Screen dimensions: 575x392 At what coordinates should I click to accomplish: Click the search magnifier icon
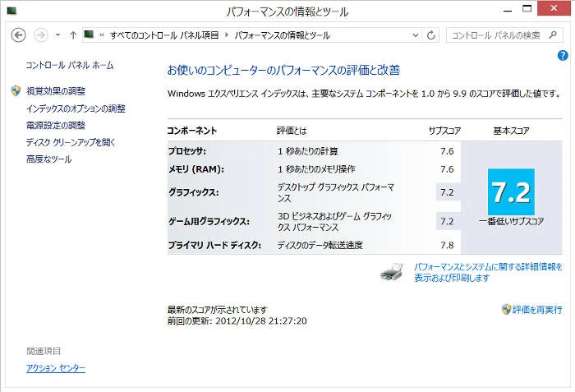pos(553,35)
